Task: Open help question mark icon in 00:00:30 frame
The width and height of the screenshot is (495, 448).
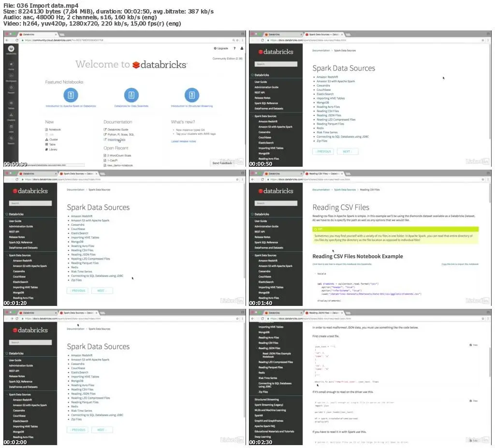Action: click(x=234, y=48)
